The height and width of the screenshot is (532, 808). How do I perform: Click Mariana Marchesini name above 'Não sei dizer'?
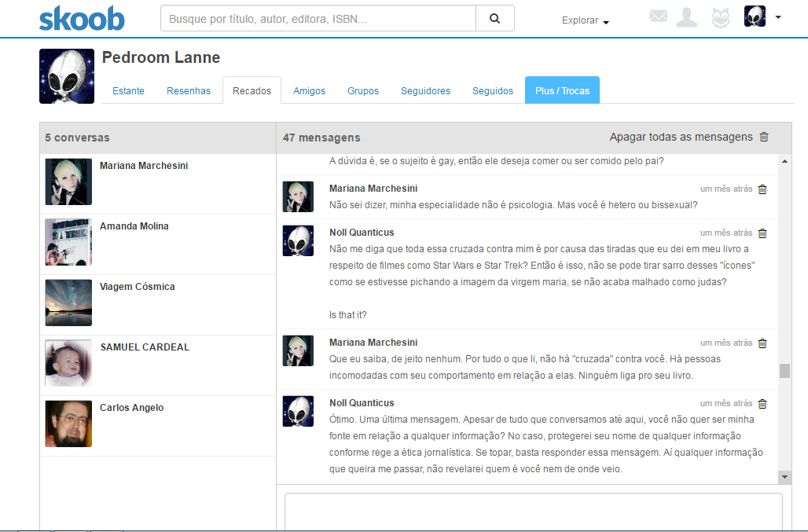click(x=373, y=189)
